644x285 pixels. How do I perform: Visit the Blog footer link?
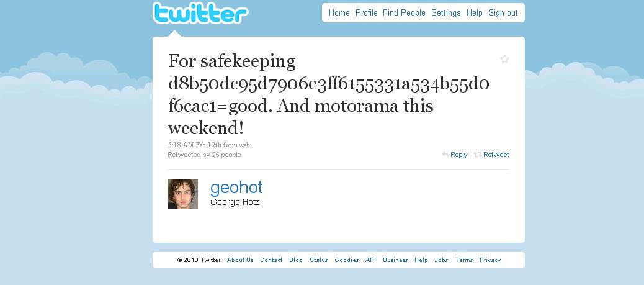tap(296, 260)
